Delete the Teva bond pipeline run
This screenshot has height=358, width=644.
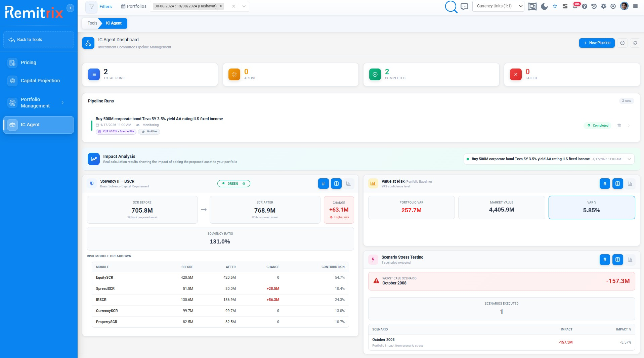pyautogui.click(x=619, y=126)
